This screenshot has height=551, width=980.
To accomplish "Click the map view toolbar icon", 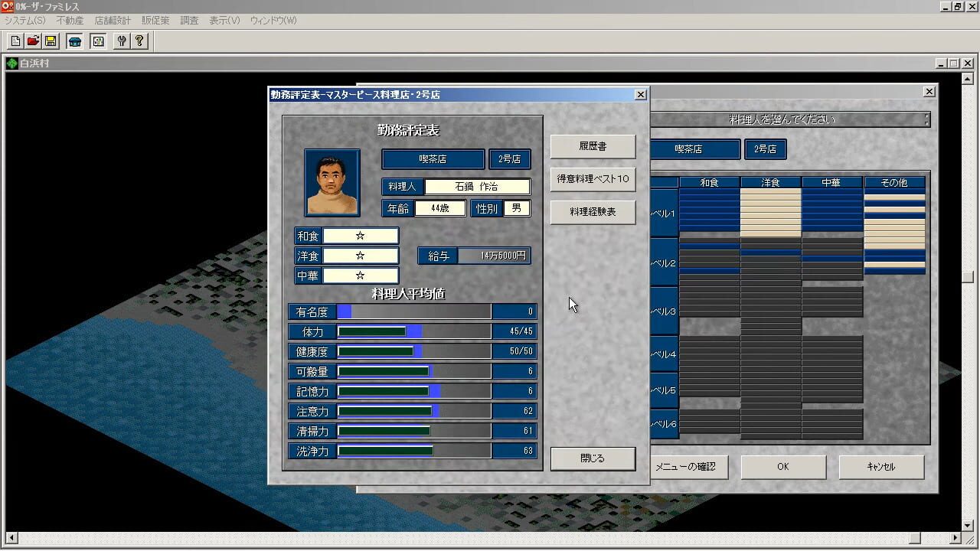I will tap(98, 41).
